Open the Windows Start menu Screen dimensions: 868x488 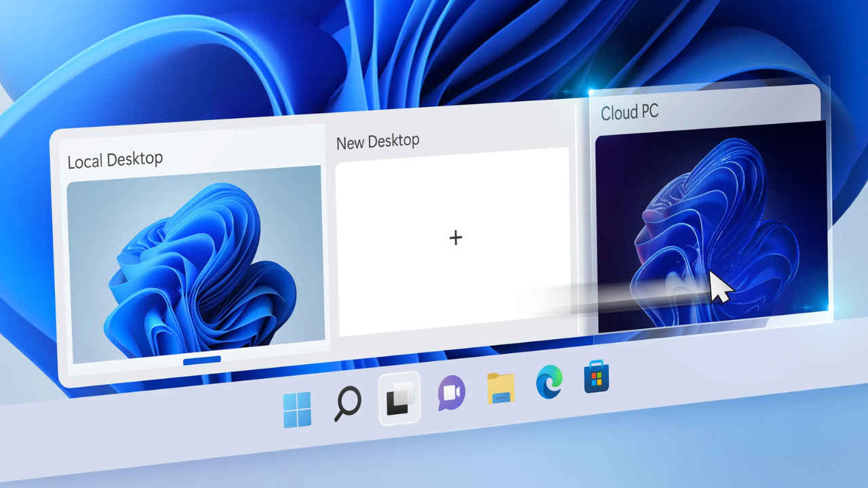tap(297, 409)
